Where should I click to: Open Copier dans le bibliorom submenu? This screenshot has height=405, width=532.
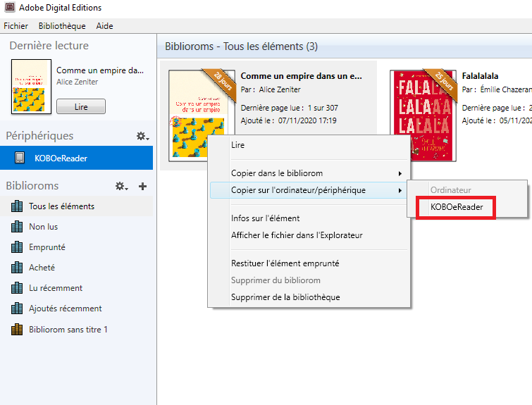pos(309,173)
